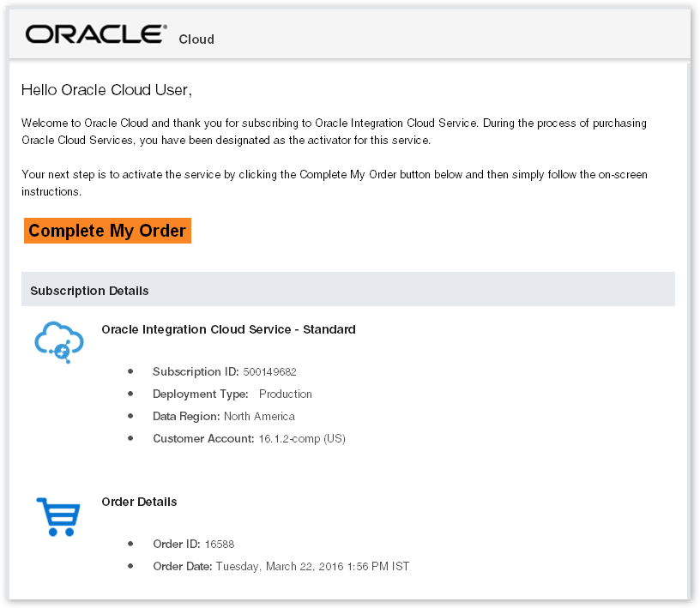Click the Oracle Integration Cloud Service - Standard heading
Image resolution: width=700 pixels, height=608 pixels.
click(228, 329)
